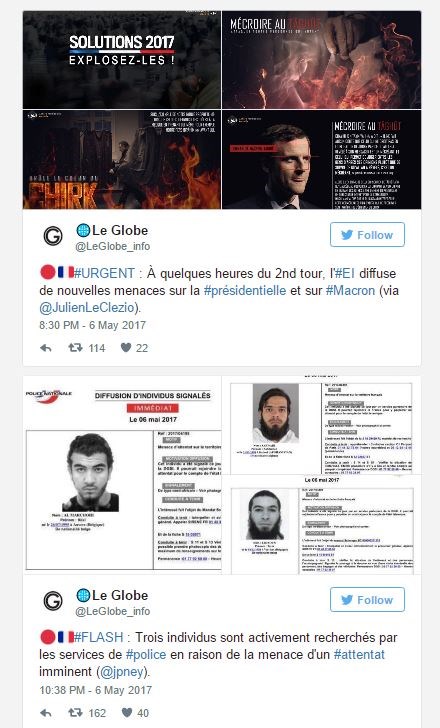Follow Le Globe from the first tweet
This screenshot has height=728, width=440.
(367, 235)
